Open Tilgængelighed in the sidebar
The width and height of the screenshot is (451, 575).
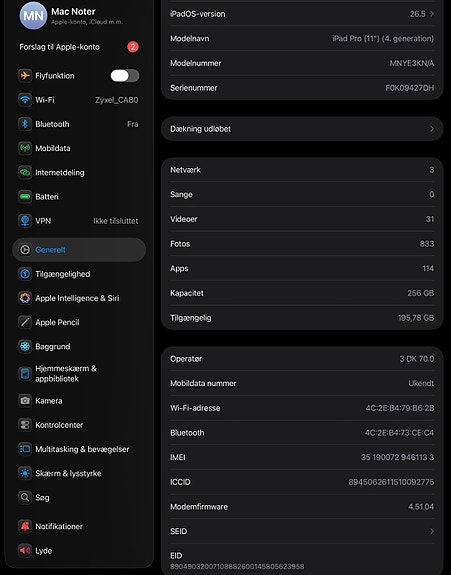pyautogui.click(x=79, y=274)
